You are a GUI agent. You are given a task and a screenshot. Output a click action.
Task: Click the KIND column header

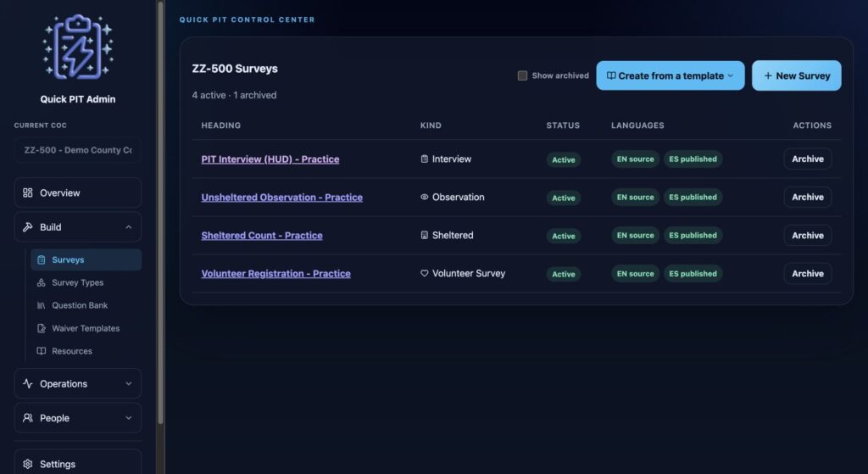pos(431,125)
